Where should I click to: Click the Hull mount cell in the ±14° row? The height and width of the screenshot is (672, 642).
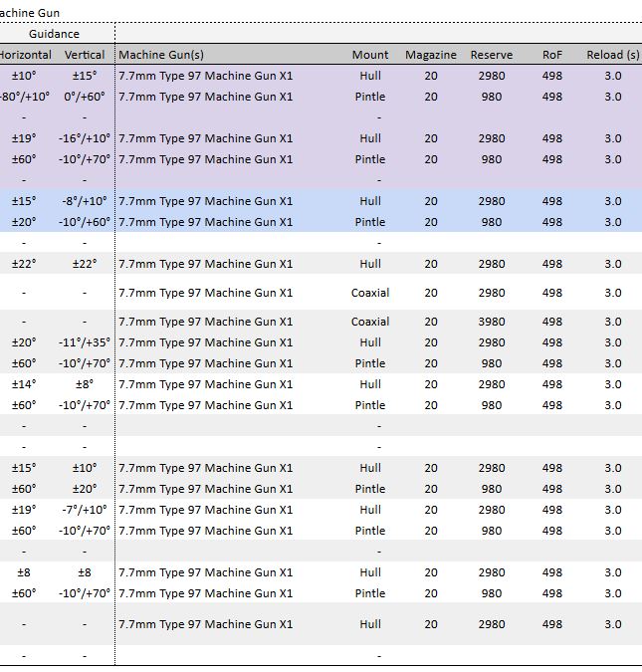point(370,384)
